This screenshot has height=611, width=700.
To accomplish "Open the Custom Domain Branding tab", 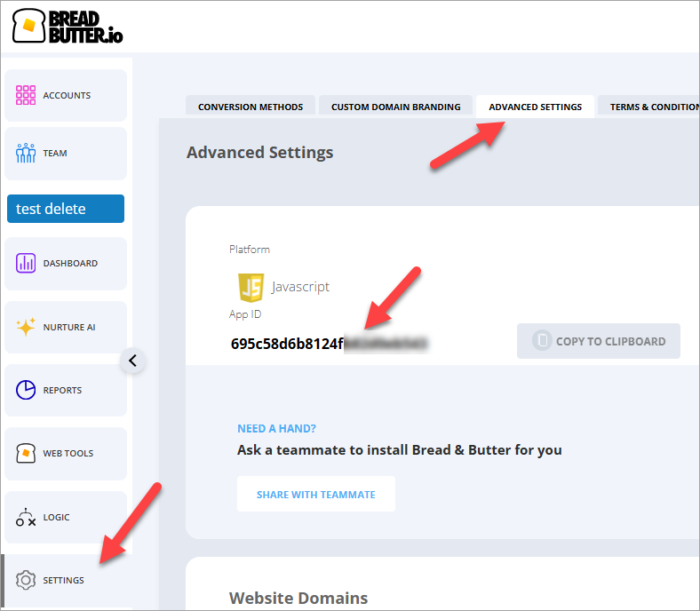I will tap(395, 107).
